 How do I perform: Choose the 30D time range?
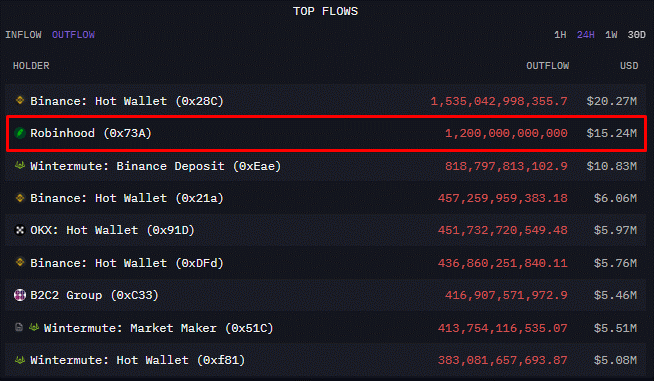[636, 35]
